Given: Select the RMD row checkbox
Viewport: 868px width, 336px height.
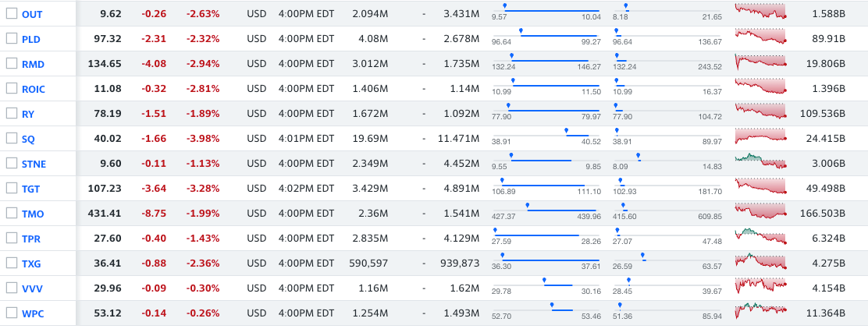Looking at the screenshot, I should click(x=12, y=63).
